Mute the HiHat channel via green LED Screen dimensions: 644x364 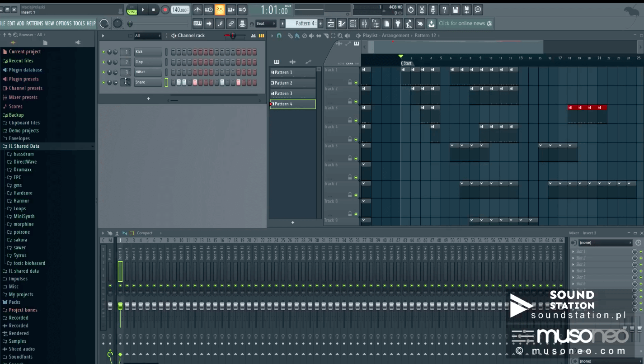tap(103, 72)
